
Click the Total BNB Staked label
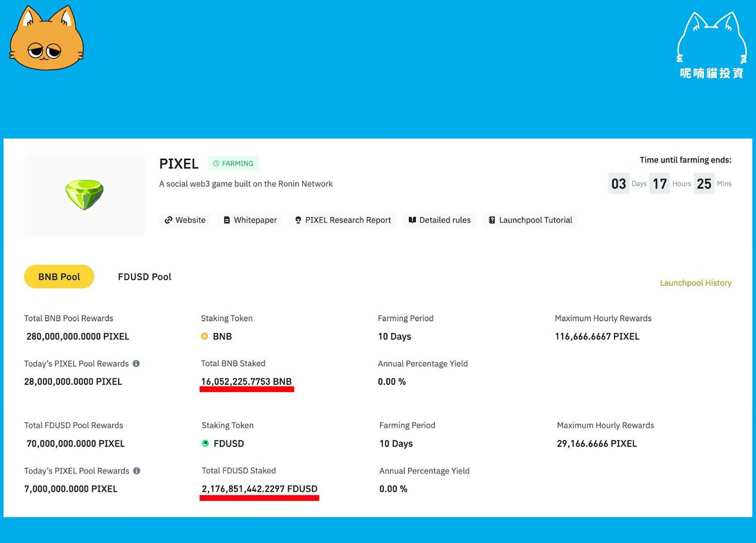(233, 364)
